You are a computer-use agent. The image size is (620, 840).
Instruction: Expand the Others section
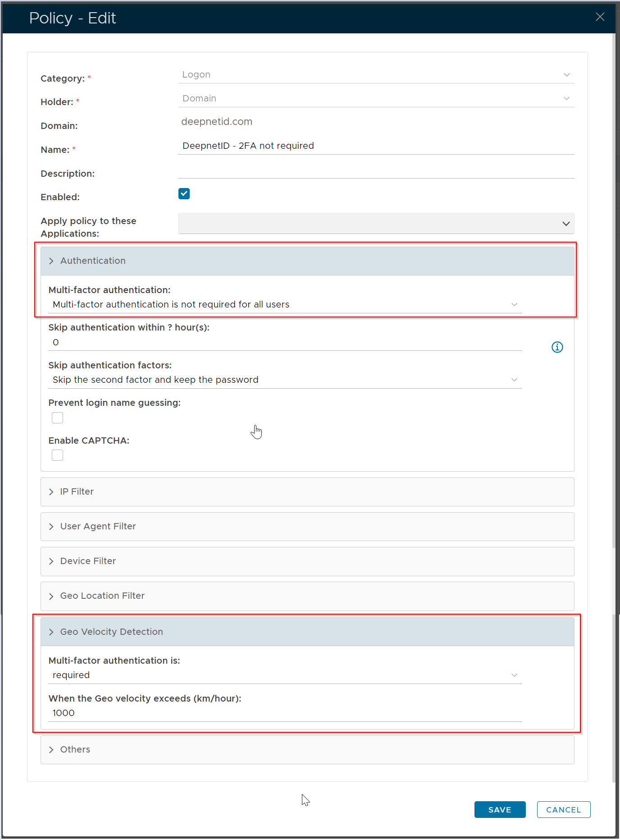(x=75, y=750)
